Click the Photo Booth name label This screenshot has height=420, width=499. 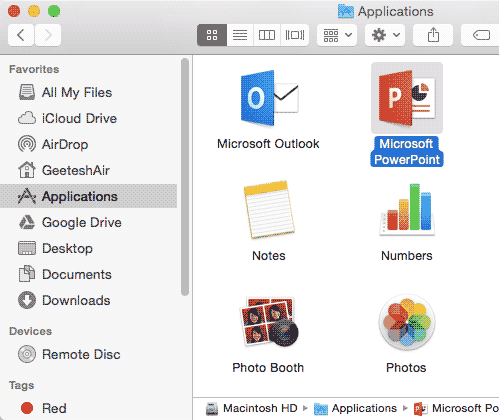[x=268, y=368]
